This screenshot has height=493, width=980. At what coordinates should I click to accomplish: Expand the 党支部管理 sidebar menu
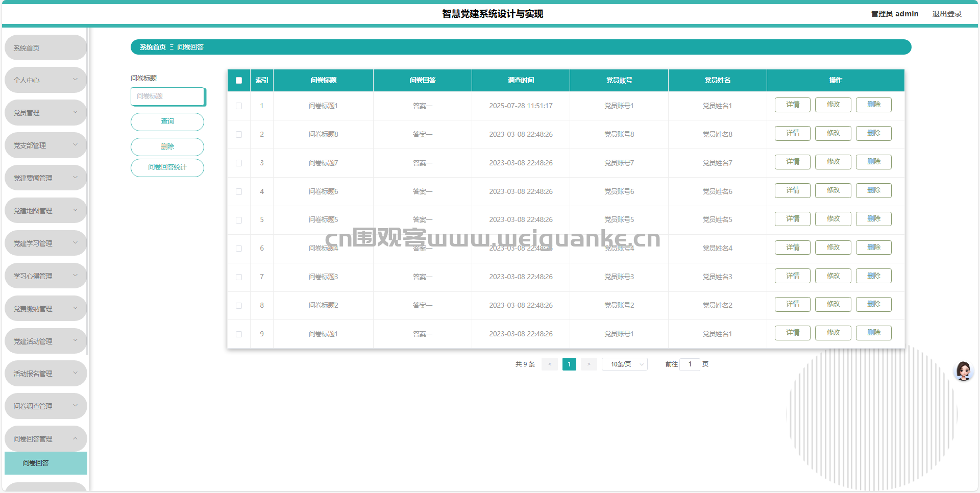tap(46, 145)
